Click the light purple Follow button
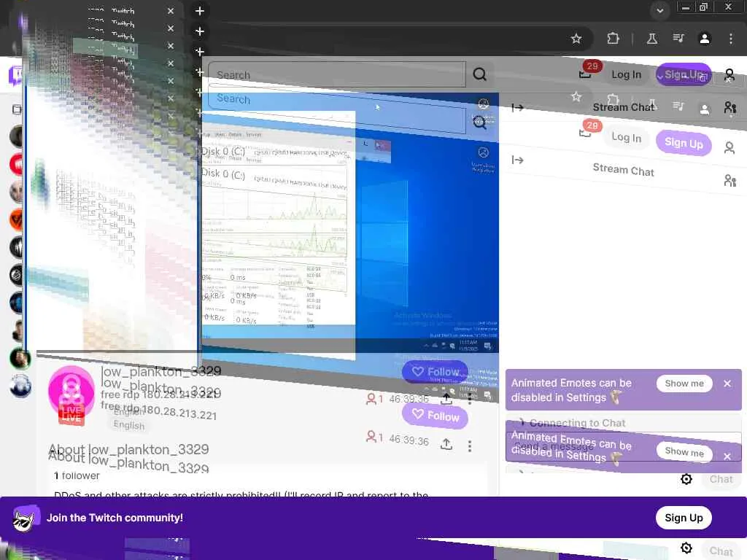The width and height of the screenshot is (747, 560). point(435,416)
